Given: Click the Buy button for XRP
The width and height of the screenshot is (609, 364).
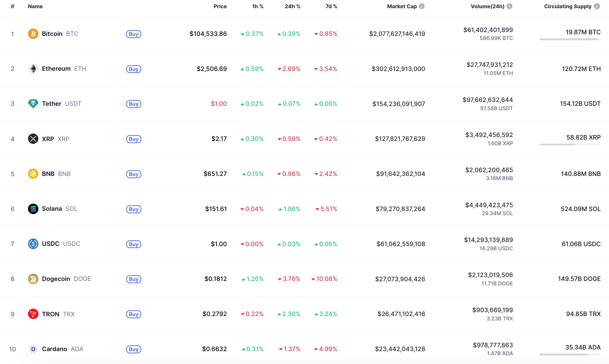Looking at the screenshot, I should coord(134,139).
